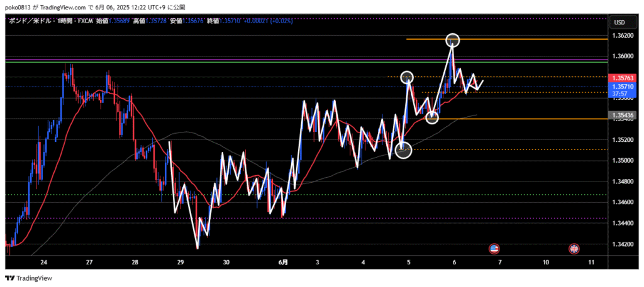Open the USD currency dropdown
Image resolution: width=644 pixels, height=287 pixels.
pos(619,23)
